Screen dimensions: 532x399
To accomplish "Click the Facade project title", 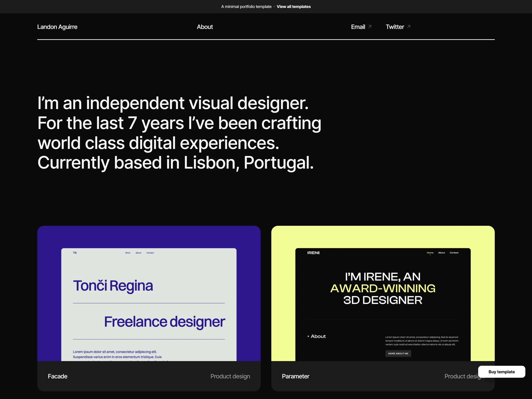I will point(58,376).
